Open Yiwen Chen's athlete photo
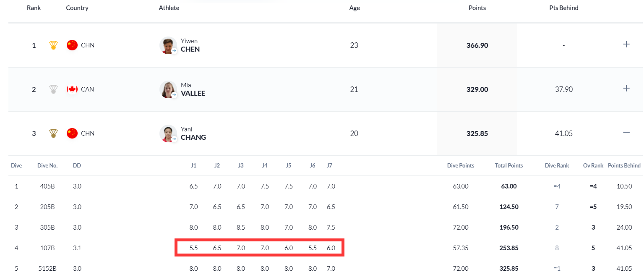644x280 pixels. click(x=168, y=45)
